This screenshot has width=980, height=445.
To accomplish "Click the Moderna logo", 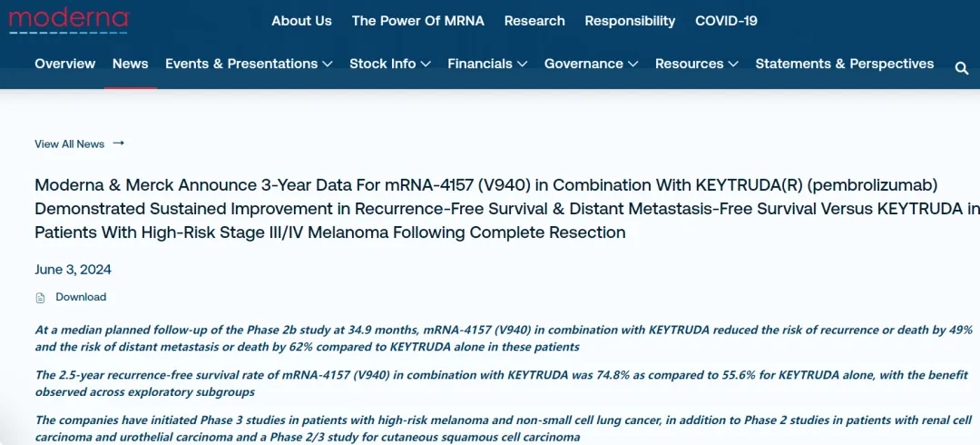I will pos(69,20).
